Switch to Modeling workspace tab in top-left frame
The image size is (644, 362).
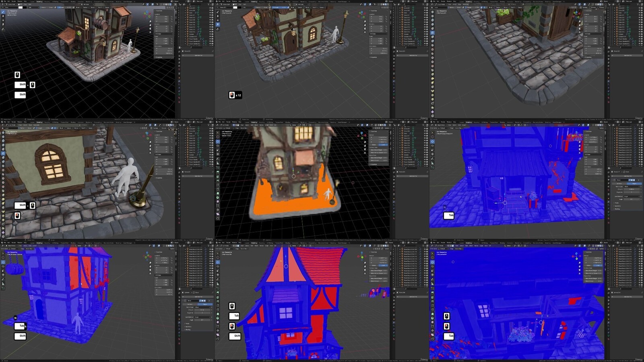coord(39,2)
